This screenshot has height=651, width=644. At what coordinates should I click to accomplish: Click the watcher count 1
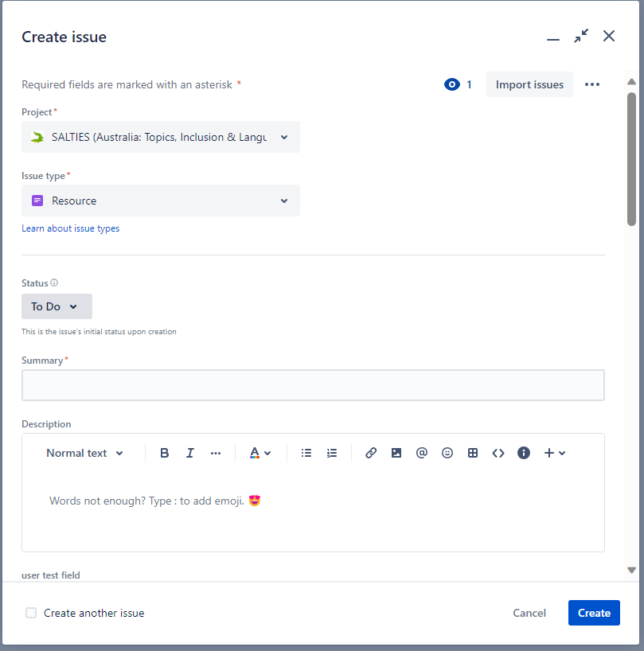tap(469, 84)
